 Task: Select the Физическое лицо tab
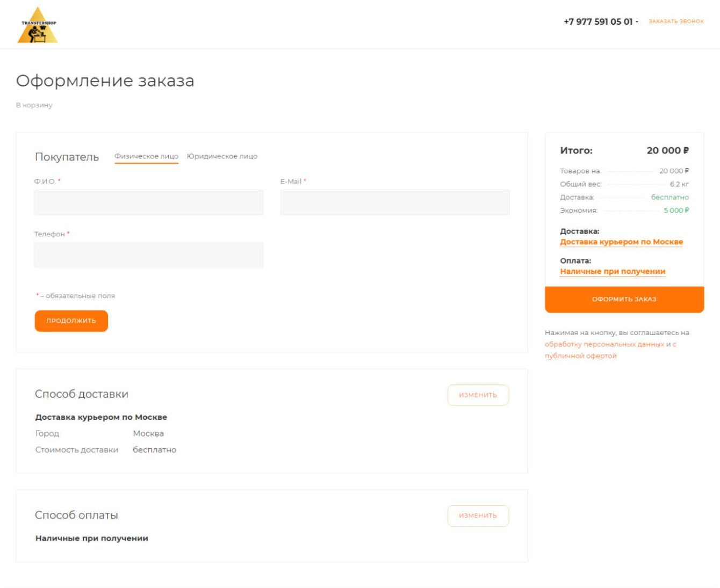146,156
